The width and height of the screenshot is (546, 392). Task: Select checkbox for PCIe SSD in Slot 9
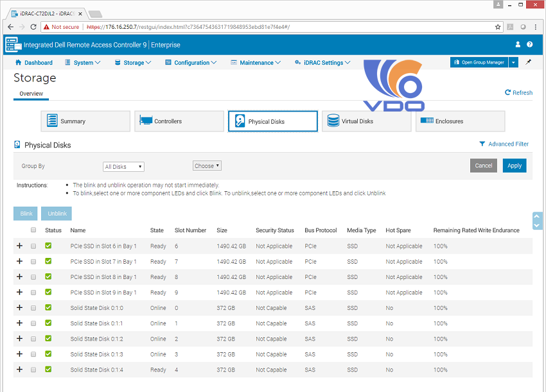[x=33, y=293]
